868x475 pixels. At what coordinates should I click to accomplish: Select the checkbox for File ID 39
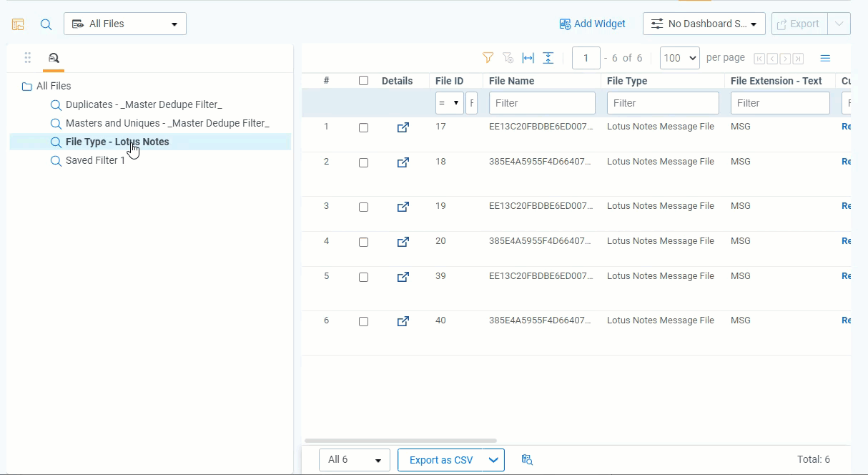pos(363,277)
